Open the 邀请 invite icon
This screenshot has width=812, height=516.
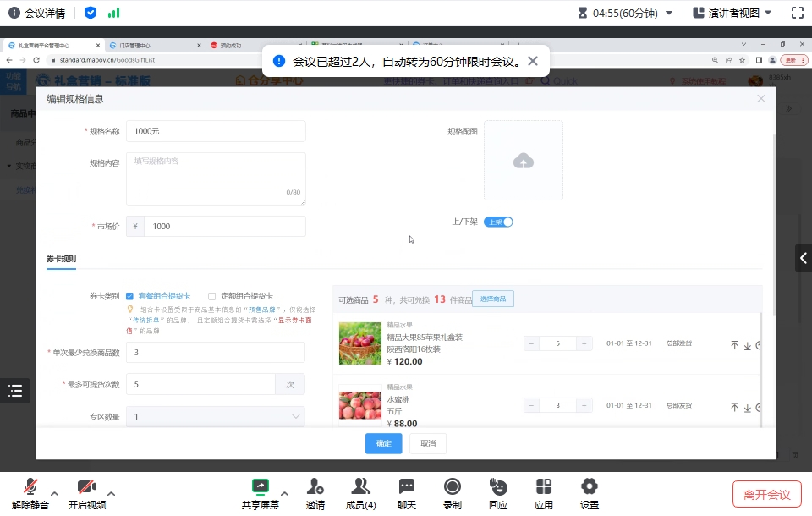tap(315, 487)
